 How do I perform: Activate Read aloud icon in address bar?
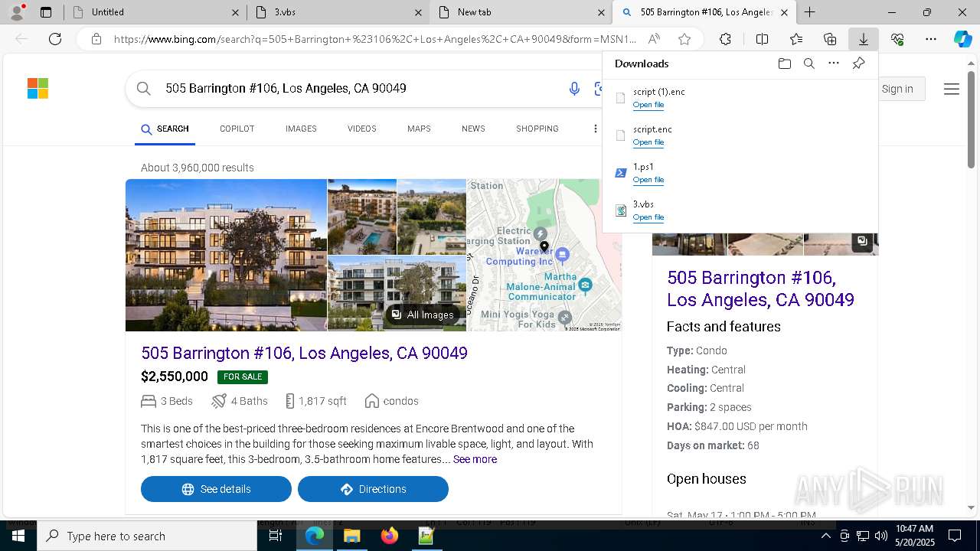(654, 39)
